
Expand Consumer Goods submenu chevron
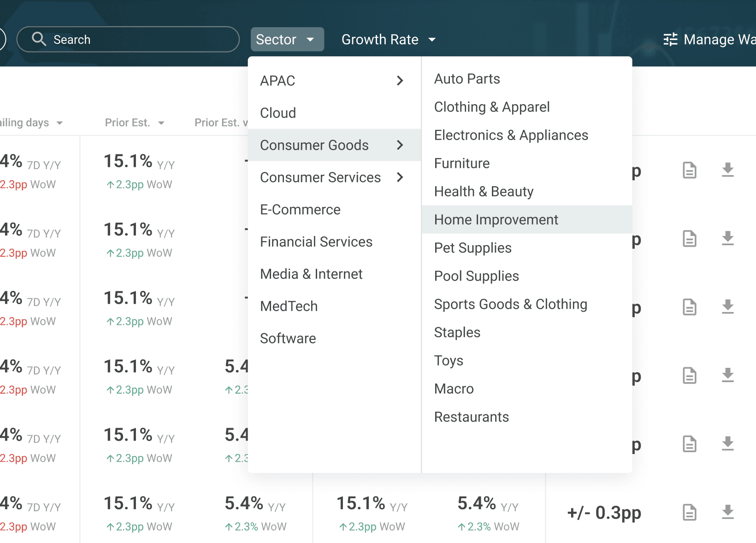coord(400,145)
